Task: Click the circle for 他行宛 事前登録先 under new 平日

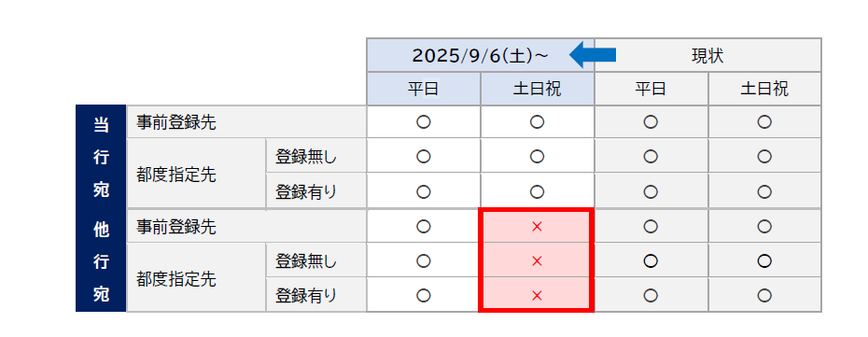Action: pos(424,226)
